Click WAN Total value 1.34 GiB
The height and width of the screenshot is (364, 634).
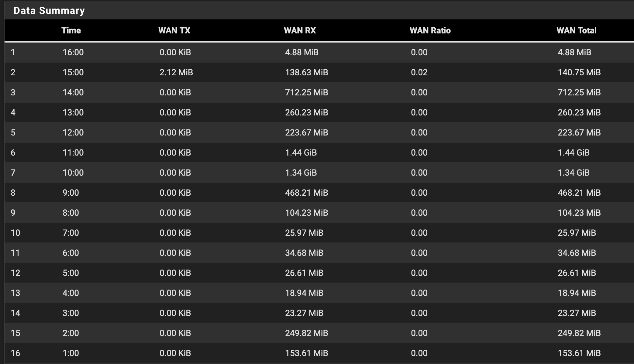(574, 173)
